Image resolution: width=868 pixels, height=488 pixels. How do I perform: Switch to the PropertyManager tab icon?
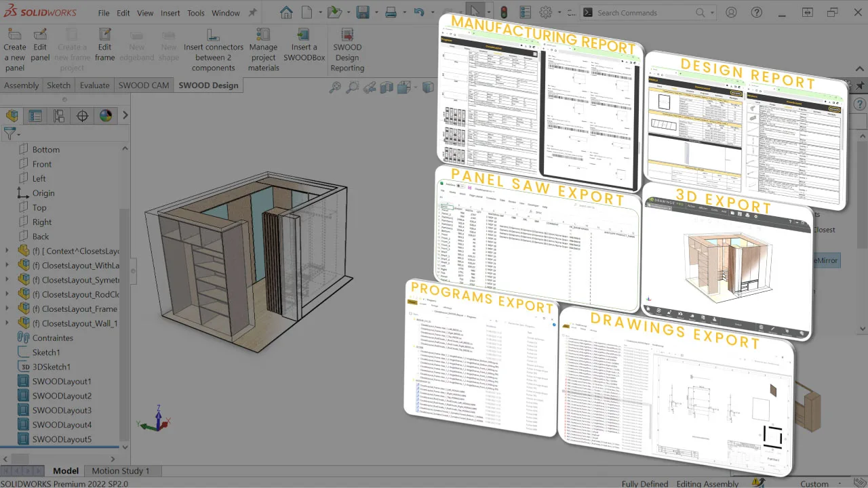(x=35, y=116)
